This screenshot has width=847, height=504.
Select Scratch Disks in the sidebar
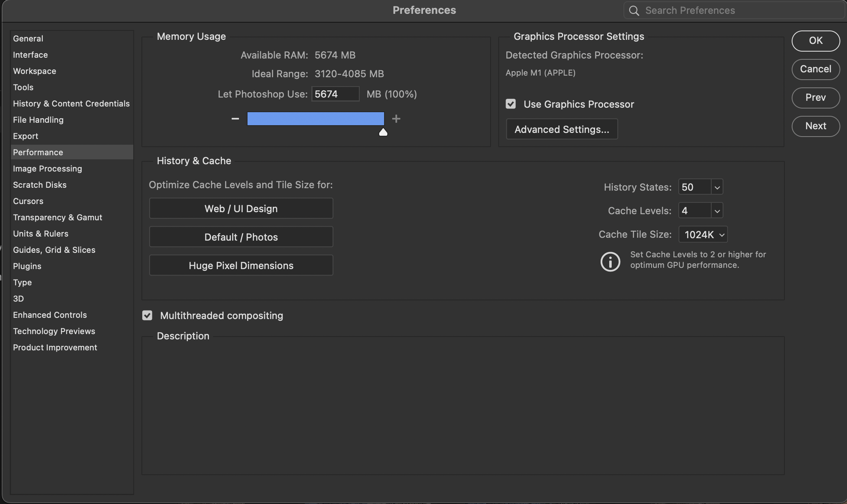coord(39,185)
